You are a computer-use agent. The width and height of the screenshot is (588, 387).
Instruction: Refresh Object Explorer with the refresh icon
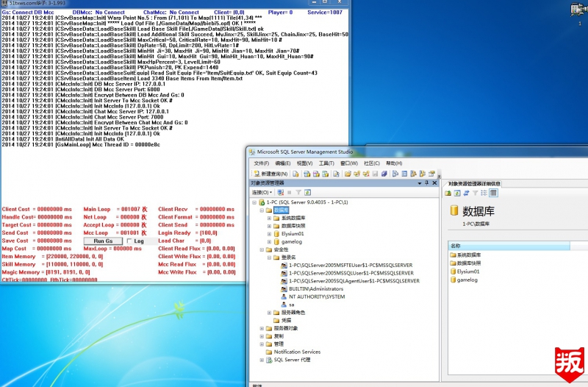[x=307, y=192]
